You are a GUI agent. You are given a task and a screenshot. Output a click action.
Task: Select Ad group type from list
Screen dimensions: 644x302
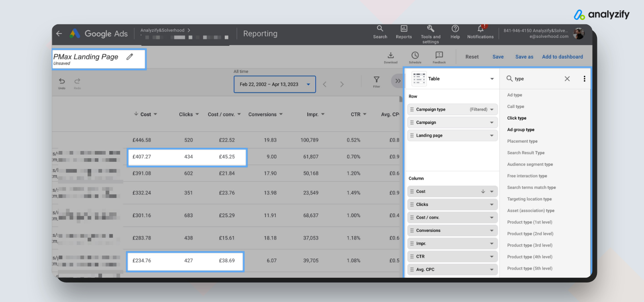pos(520,130)
